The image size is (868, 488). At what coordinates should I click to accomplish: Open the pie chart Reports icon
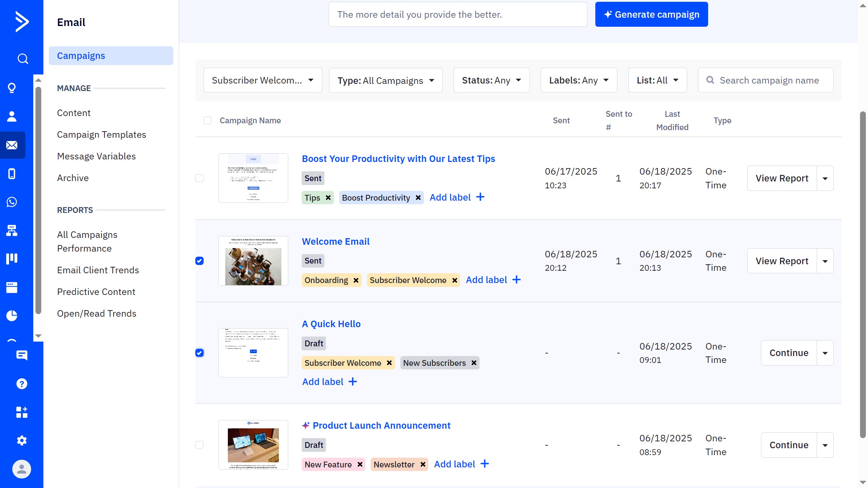click(x=12, y=316)
